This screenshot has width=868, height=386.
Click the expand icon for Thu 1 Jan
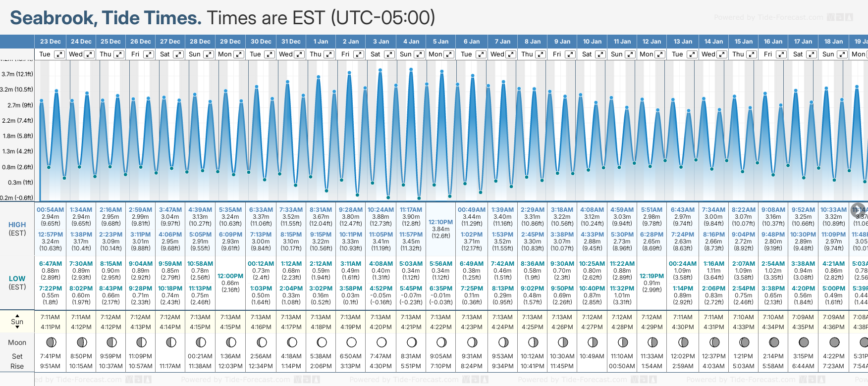coord(329,54)
